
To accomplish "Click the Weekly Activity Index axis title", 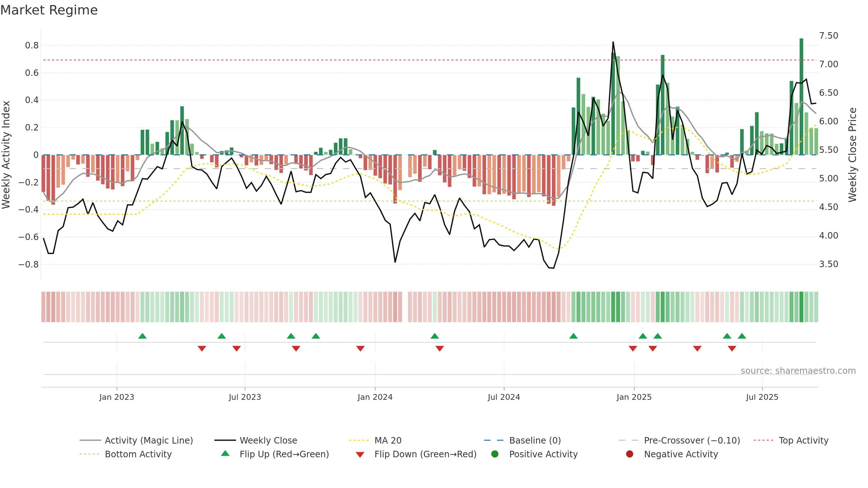I will click(6, 155).
